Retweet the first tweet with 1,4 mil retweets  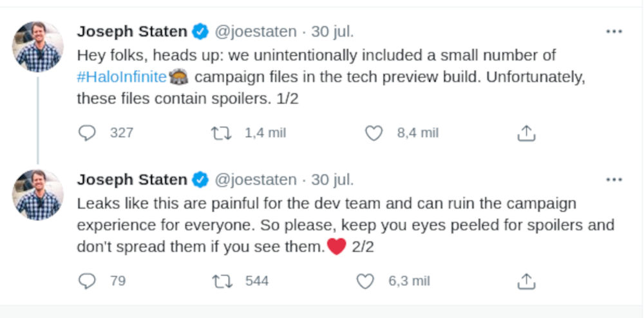pyautogui.click(x=220, y=133)
